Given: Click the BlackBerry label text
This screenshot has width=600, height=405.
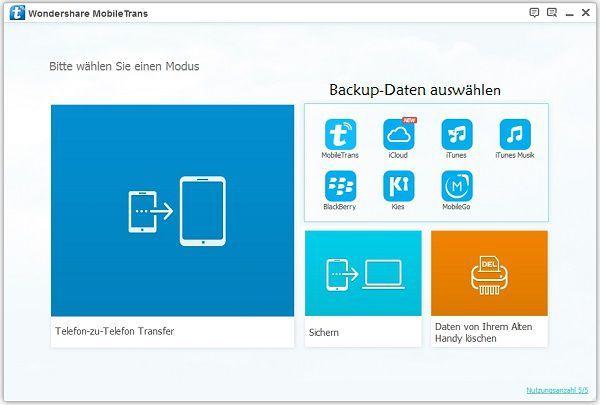Looking at the screenshot, I should (x=339, y=207).
